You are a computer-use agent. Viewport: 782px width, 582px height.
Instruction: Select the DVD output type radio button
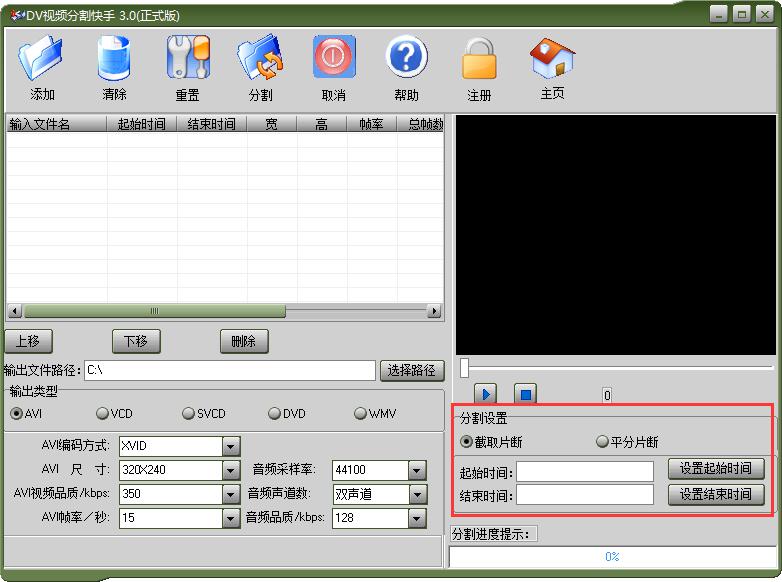point(274,414)
